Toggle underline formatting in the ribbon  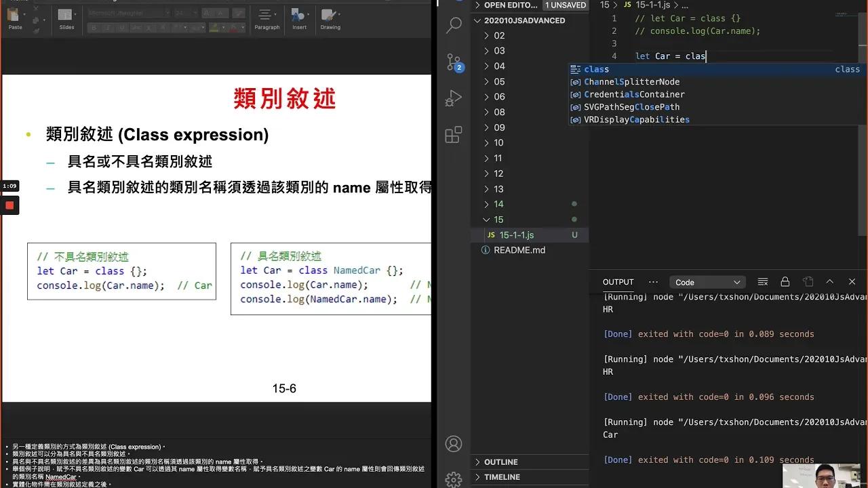122,27
